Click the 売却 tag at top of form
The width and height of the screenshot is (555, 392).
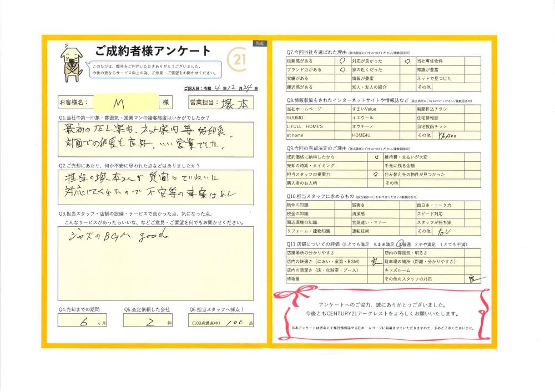click(260, 43)
